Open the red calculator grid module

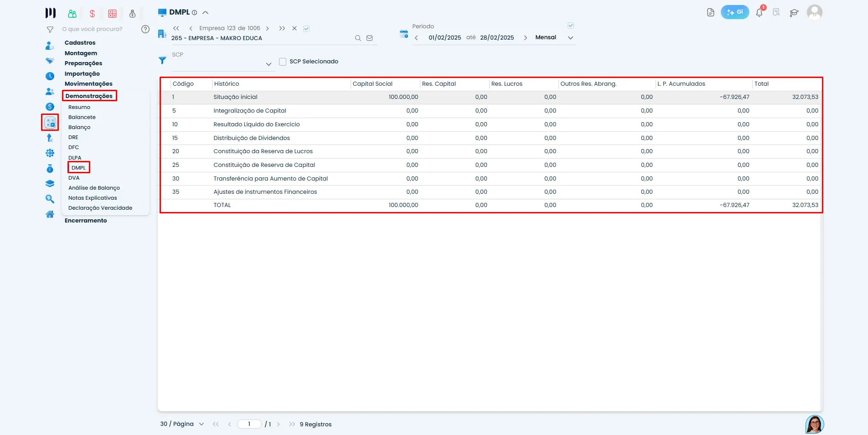click(112, 14)
